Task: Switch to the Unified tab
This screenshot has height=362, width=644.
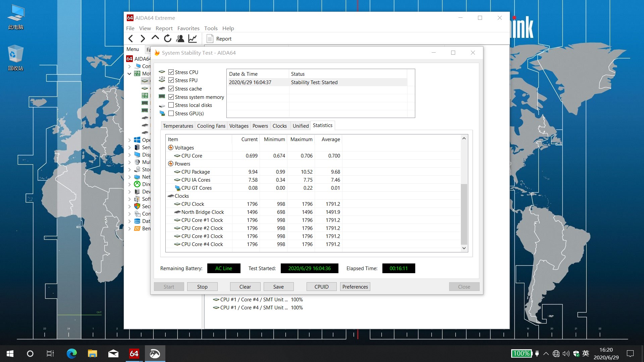Action: [x=301, y=126]
